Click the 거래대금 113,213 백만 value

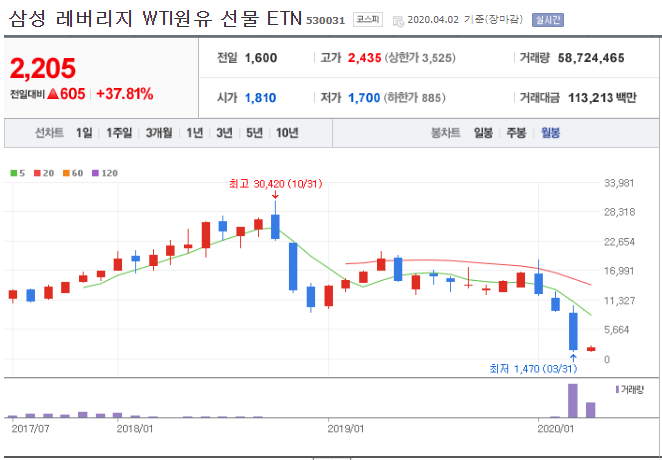(602, 98)
